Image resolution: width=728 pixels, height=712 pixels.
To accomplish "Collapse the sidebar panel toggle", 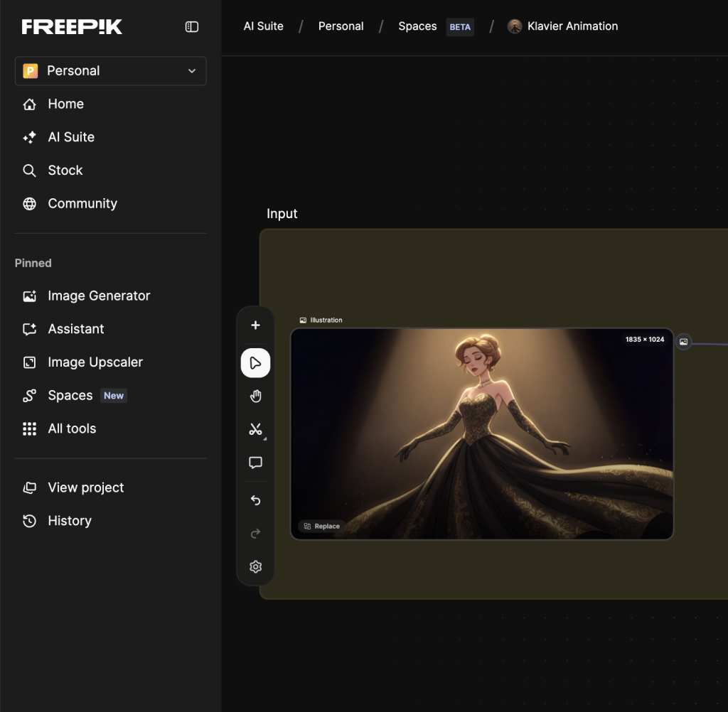I will pos(192,27).
